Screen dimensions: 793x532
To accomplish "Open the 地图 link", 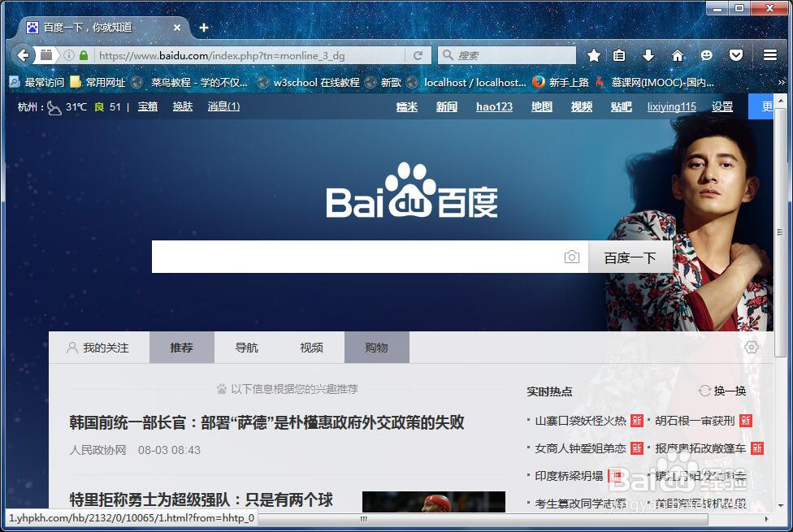I will tap(542, 106).
